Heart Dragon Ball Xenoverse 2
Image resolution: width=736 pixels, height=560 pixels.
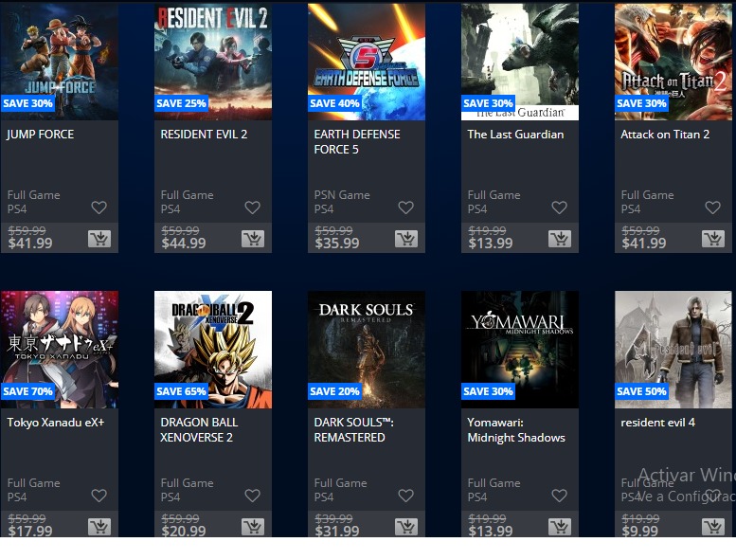point(253,496)
